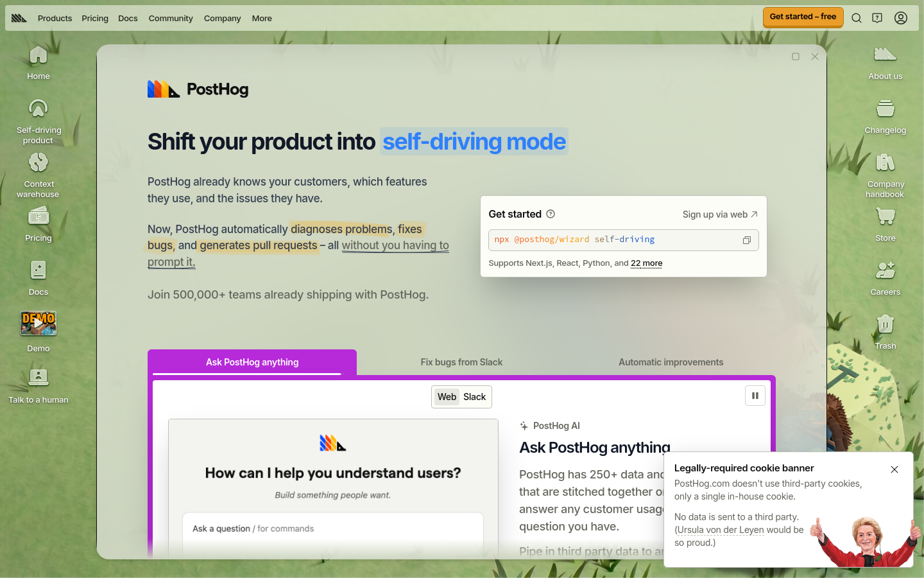Open the search magnifier icon
Image resolution: width=924 pixels, height=578 pixels.
click(857, 18)
